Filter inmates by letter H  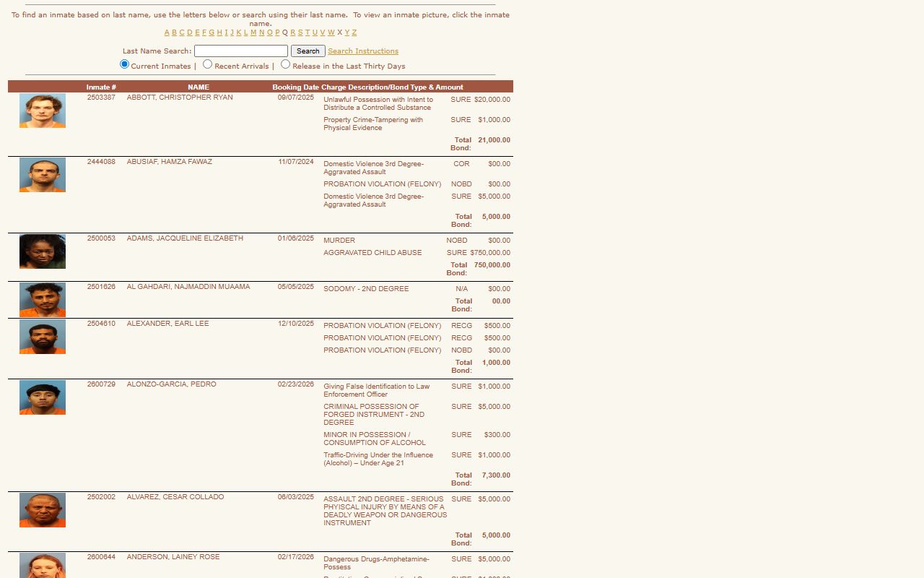[219, 33]
